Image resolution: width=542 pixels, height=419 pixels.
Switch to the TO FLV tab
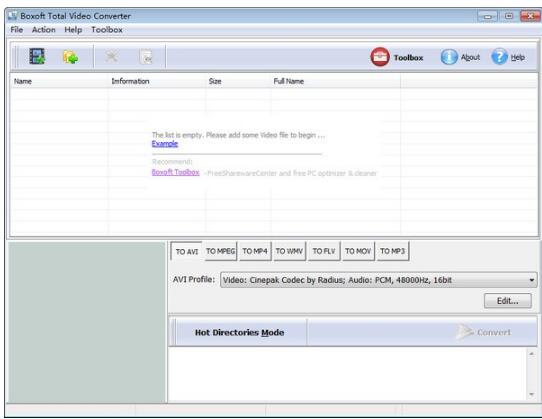[324, 251]
